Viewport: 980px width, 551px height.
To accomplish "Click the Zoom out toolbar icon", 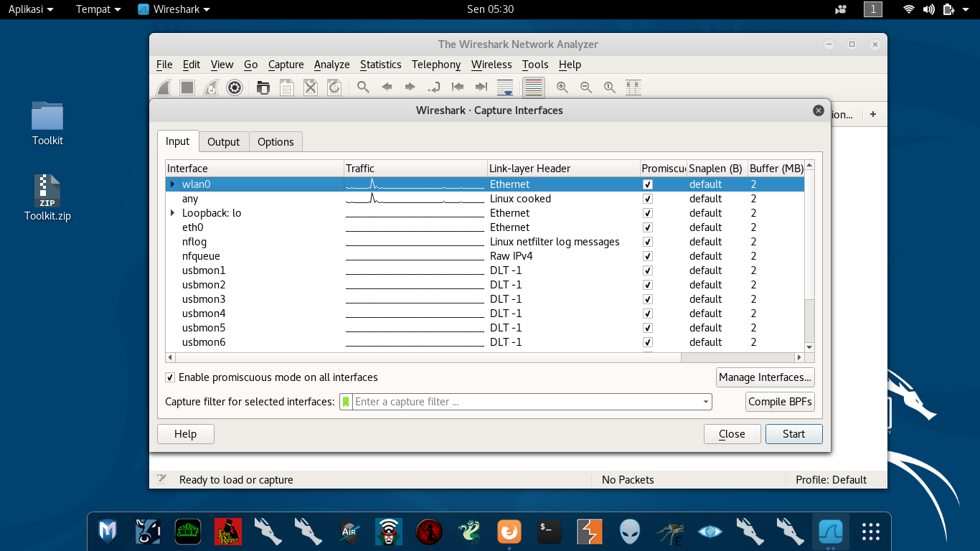I will click(586, 88).
